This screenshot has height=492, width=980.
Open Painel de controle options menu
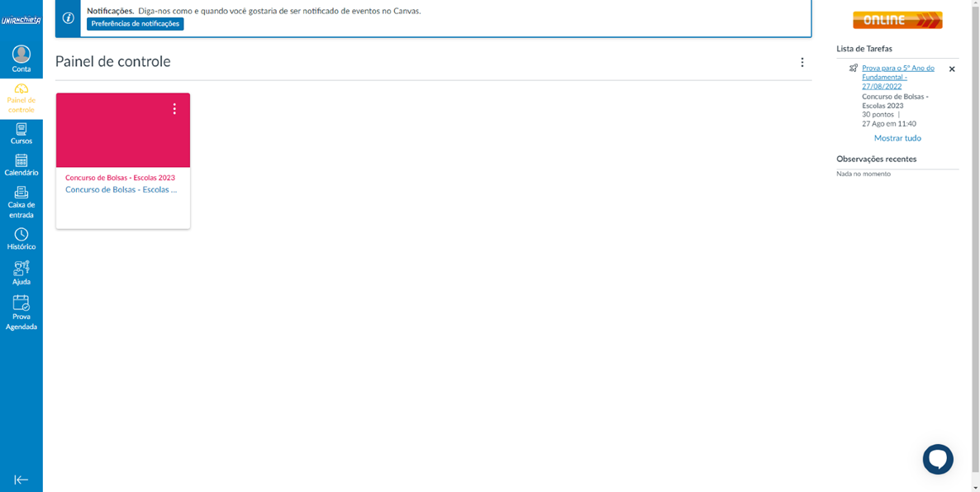click(x=802, y=63)
